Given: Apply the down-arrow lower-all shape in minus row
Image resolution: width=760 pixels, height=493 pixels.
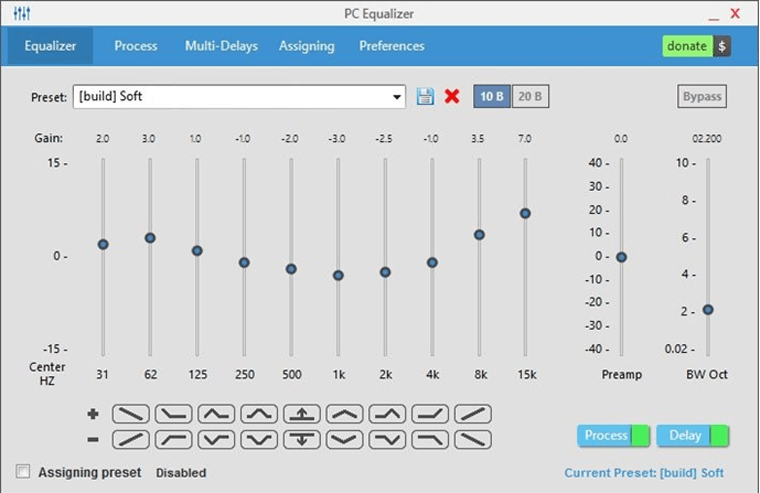Looking at the screenshot, I should coord(302,438).
